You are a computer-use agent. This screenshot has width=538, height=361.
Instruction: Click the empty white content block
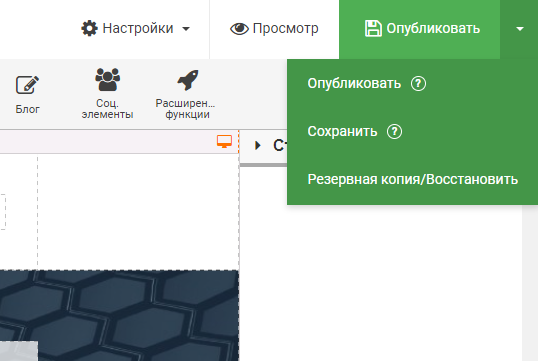[x=138, y=212]
